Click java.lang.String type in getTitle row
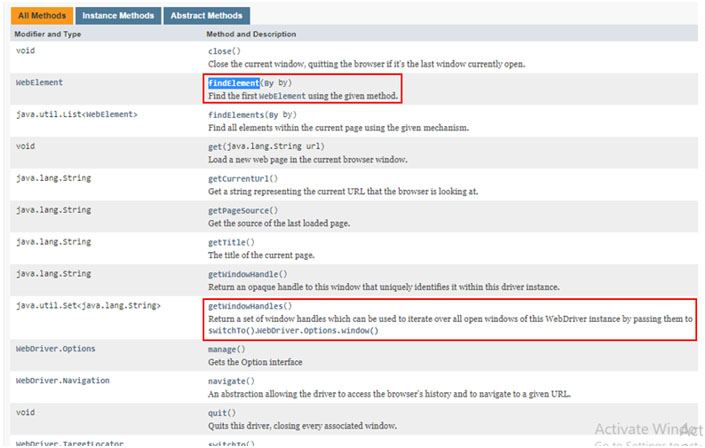Viewport: 705px width, 448px height. pyautogui.click(x=54, y=242)
